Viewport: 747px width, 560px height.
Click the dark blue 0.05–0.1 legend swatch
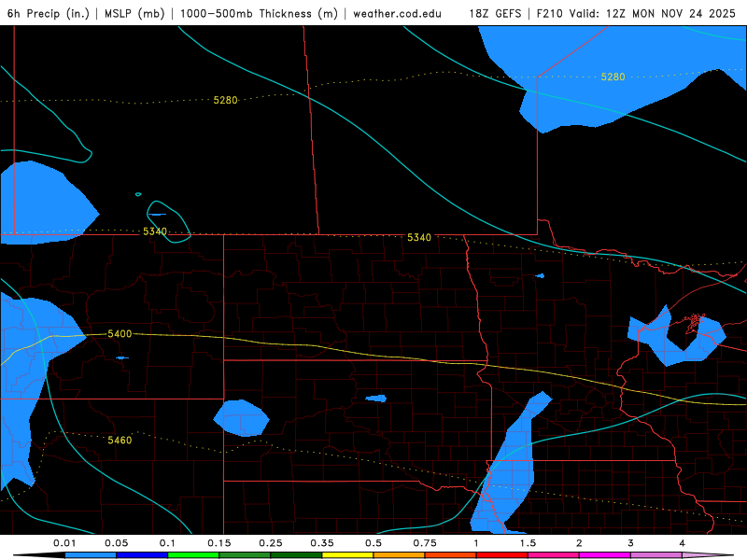click(x=142, y=555)
